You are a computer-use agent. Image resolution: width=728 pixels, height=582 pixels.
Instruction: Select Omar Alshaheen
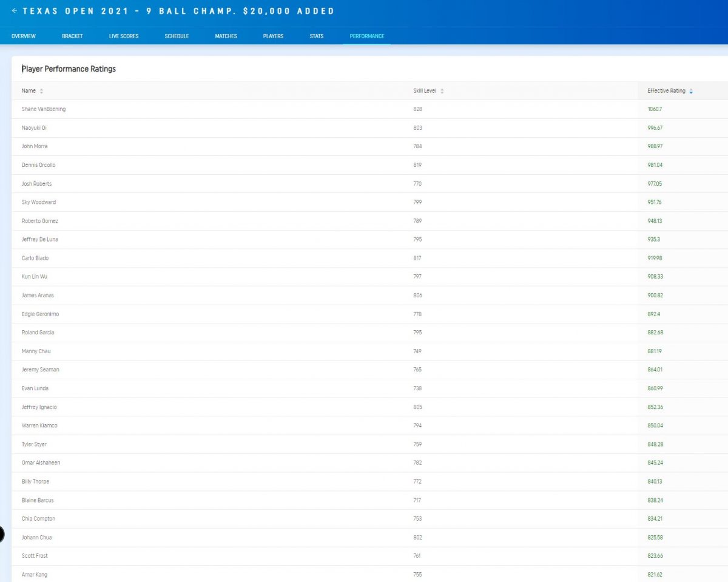pyautogui.click(x=41, y=462)
